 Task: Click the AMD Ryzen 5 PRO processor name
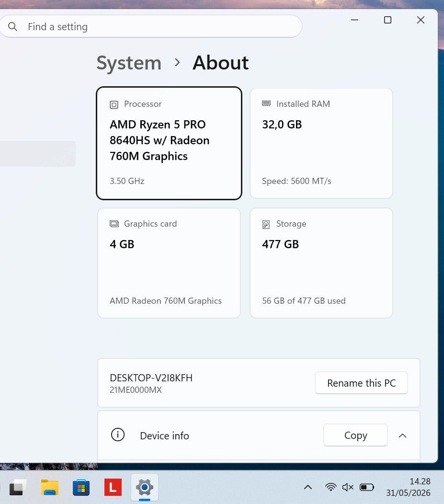pyautogui.click(x=159, y=140)
